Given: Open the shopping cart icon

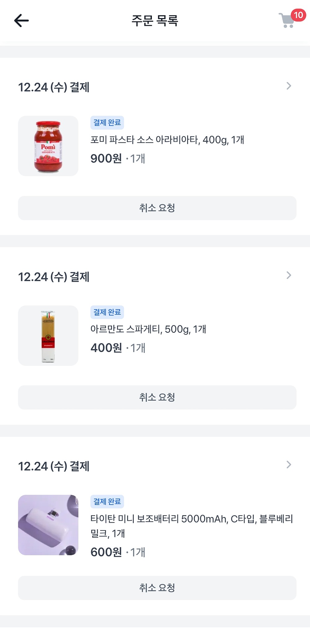Looking at the screenshot, I should click(x=287, y=21).
